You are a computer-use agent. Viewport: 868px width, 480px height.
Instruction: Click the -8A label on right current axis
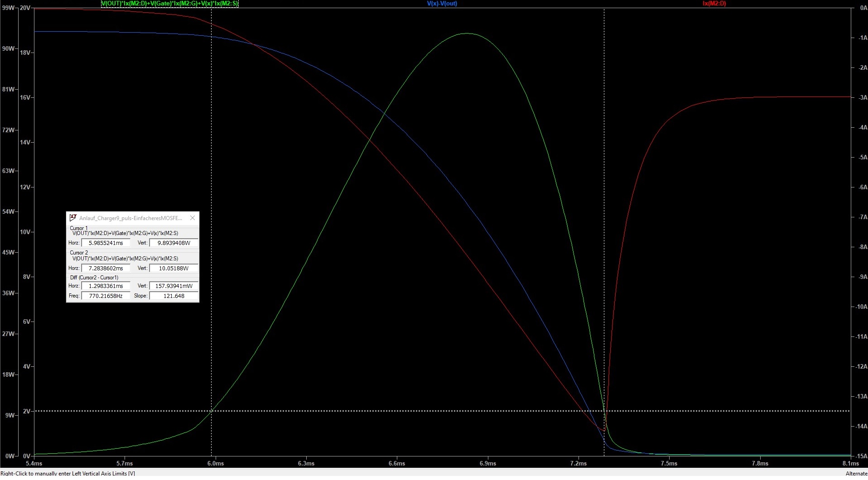coord(862,247)
